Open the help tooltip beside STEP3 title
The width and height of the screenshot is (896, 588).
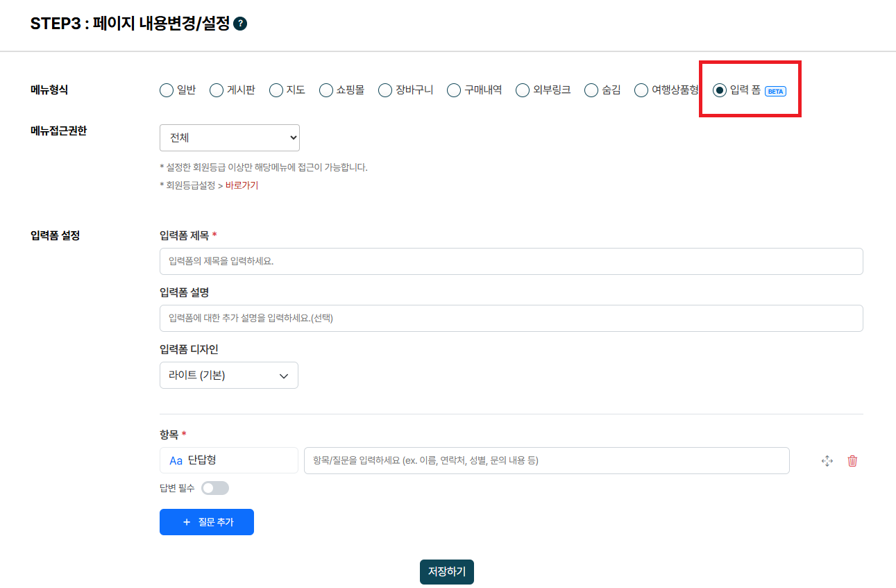coord(239,23)
